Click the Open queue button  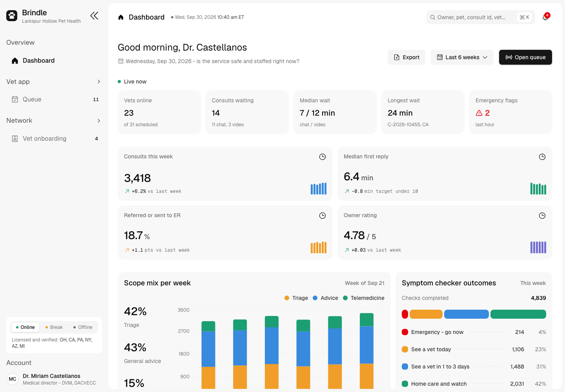click(525, 57)
